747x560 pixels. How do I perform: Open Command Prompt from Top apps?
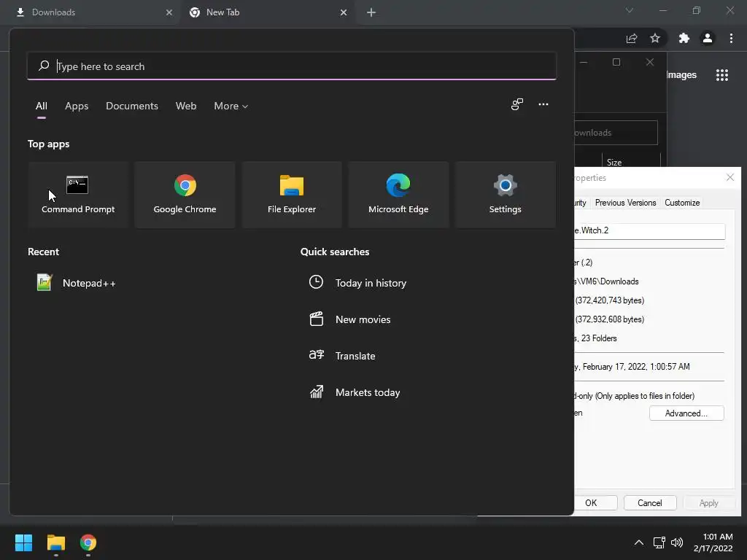click(78, 195)
